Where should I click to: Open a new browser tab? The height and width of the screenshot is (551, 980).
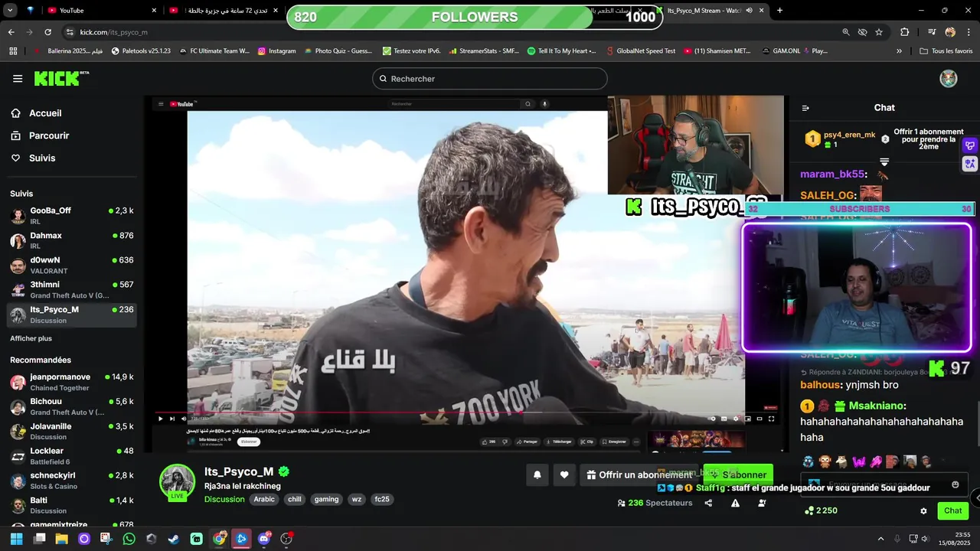click(x=779, y=10)
